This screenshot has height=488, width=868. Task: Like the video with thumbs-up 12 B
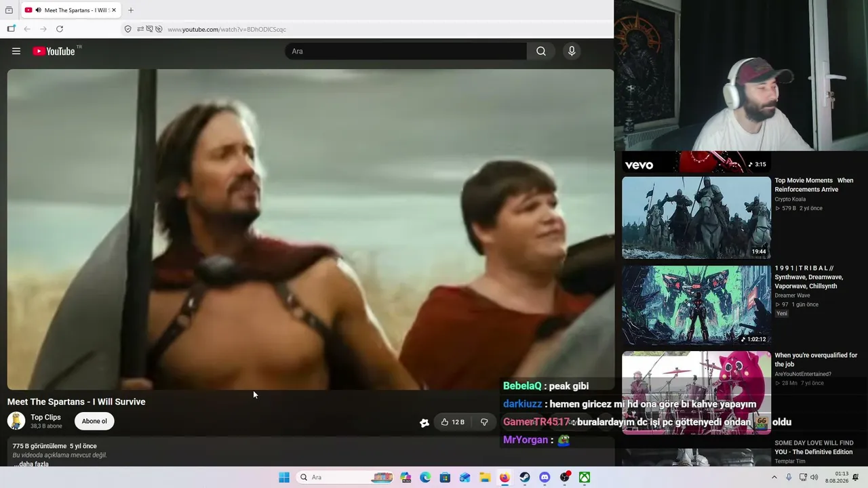pyautogui.click(x=453, y=422)
